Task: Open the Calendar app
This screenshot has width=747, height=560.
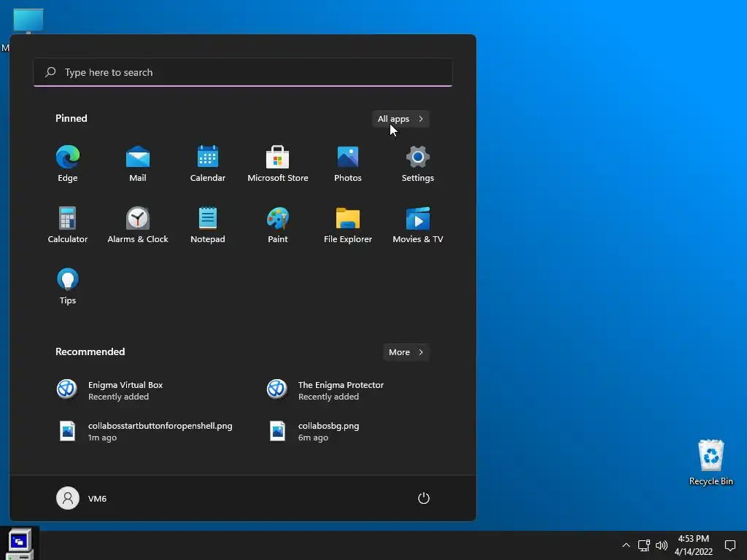Action: 208,164
